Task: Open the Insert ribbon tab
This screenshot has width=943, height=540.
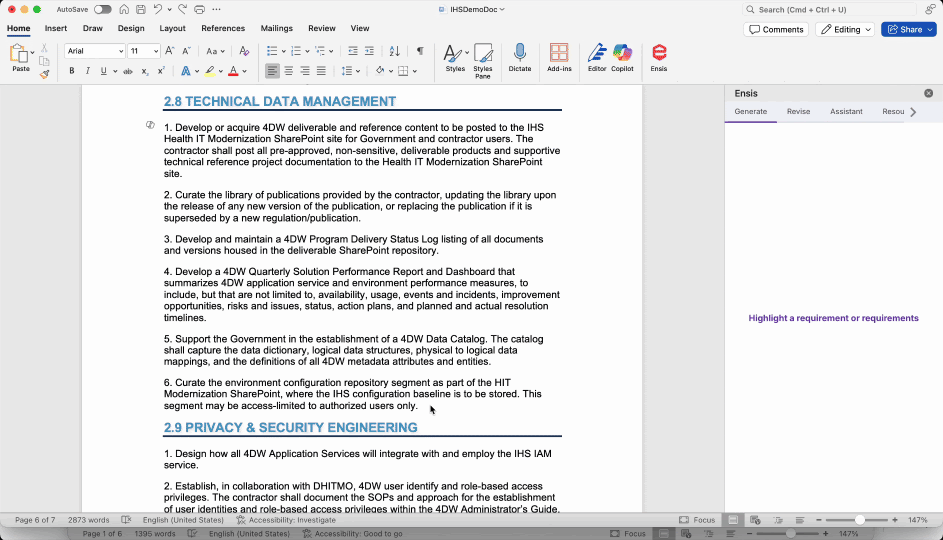Action: click(55, 28)
